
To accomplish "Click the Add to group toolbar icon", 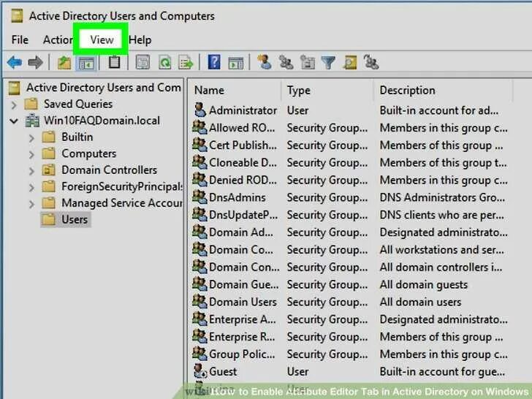I will 370,62.
